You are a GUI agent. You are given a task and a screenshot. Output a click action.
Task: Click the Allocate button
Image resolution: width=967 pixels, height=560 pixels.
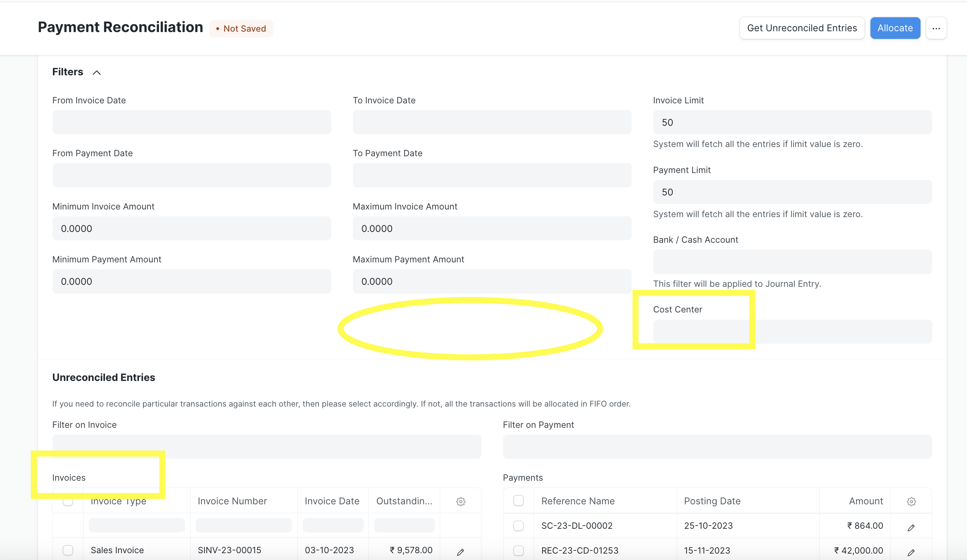pyautogui.click(x=895, y=28)
